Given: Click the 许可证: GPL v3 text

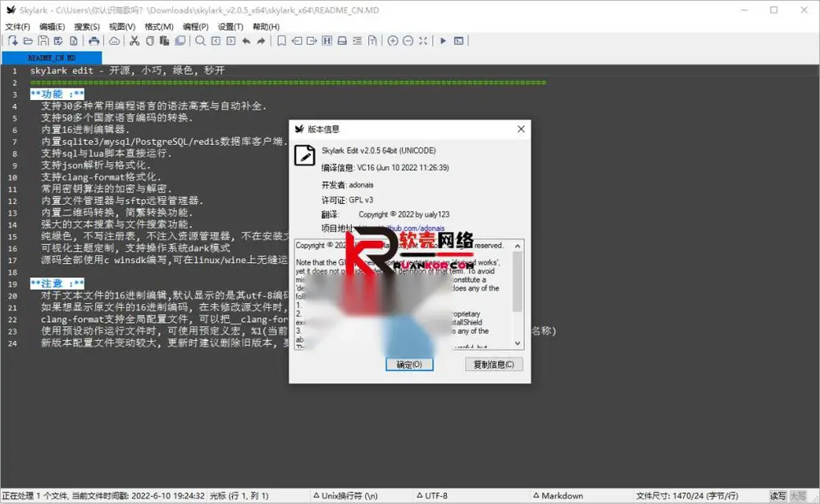Looking at the screenshot, I should point(347,200).
